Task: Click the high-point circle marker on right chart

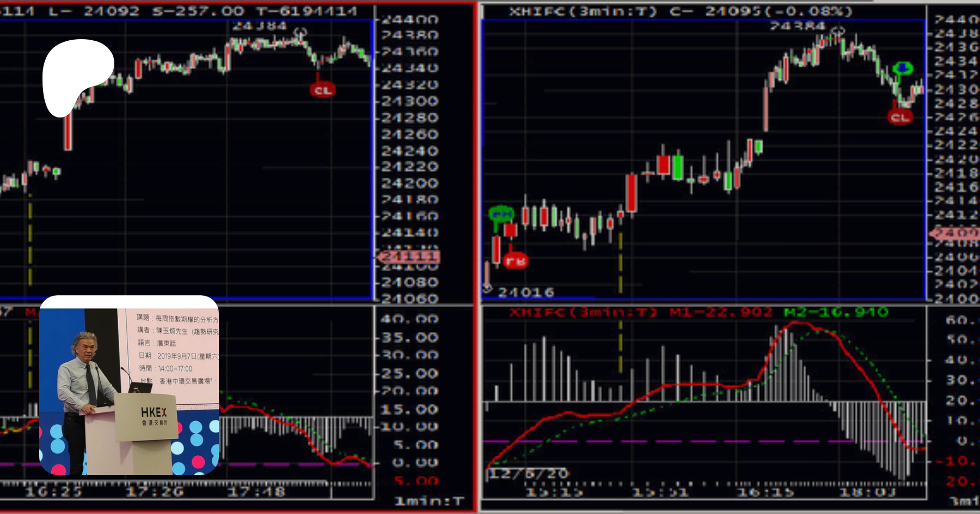Action: (838, 32)
